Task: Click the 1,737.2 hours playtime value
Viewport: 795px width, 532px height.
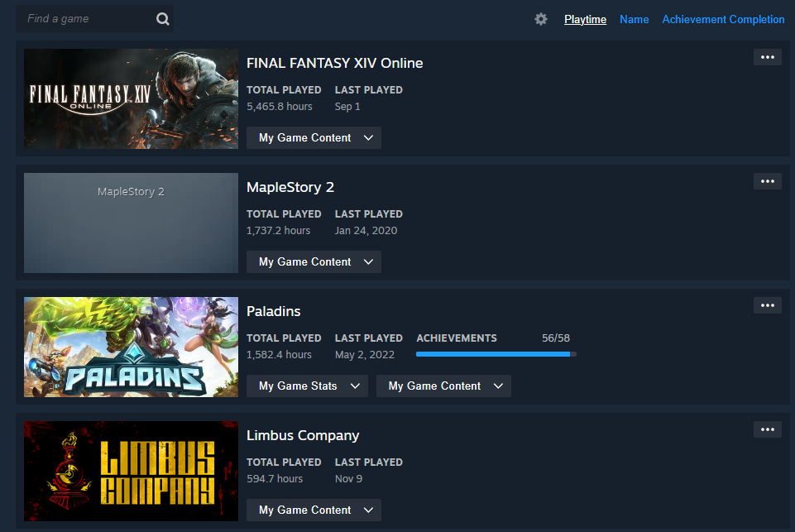Action: 278,231
